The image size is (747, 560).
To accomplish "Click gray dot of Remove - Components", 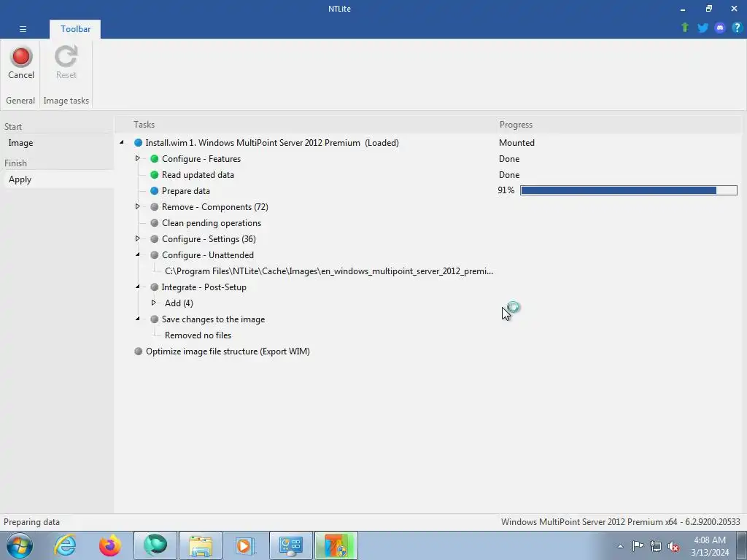I will [155, 207].
